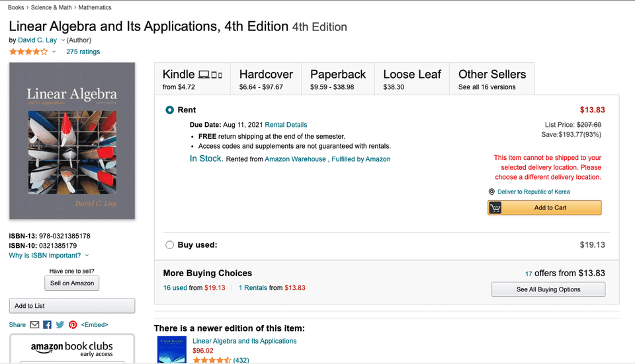The height and width of the screenshot is (364, 635).
Task: Open the Rental Details link
Action: coord(286,125)
